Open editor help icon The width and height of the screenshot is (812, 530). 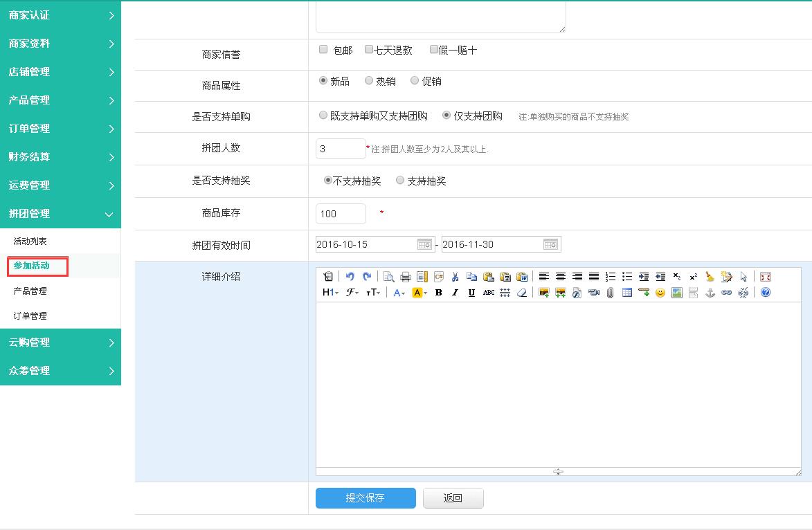[x=765, y=293]
